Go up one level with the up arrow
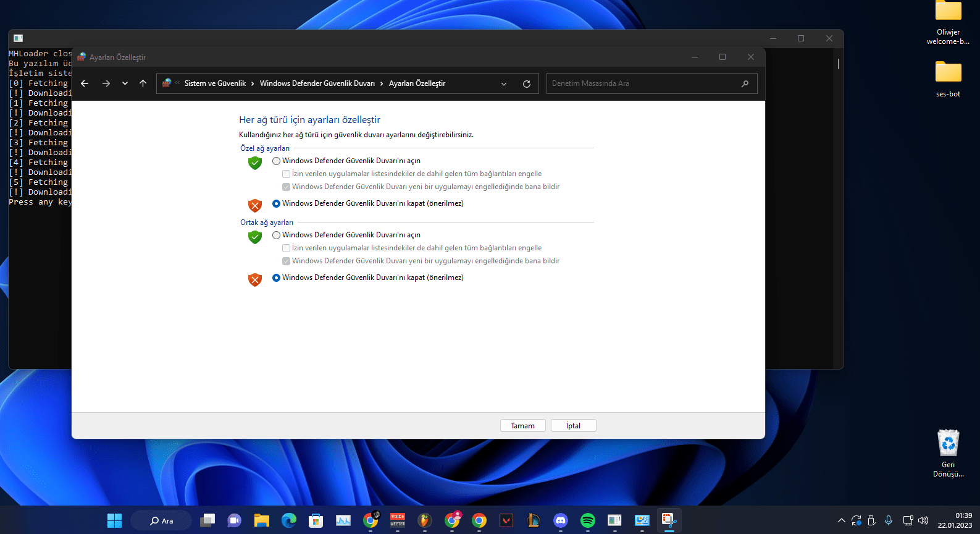The height and width of the screenshot is (534, 980). [x=143, y=83]
